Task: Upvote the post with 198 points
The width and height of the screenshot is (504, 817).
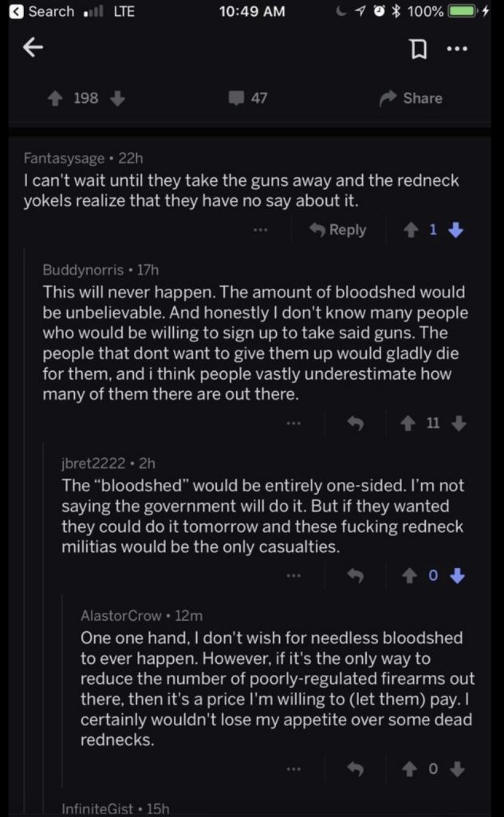Action: tap(57, 98)
